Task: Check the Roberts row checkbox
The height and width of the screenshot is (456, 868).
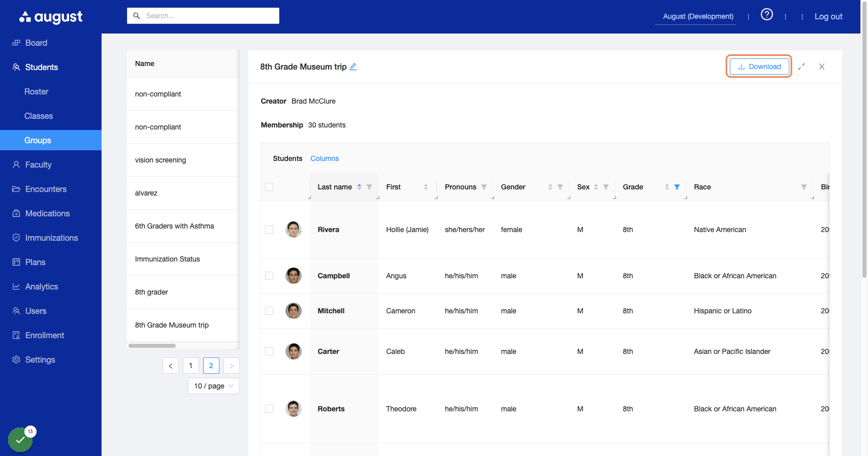Action: (269, 409)
